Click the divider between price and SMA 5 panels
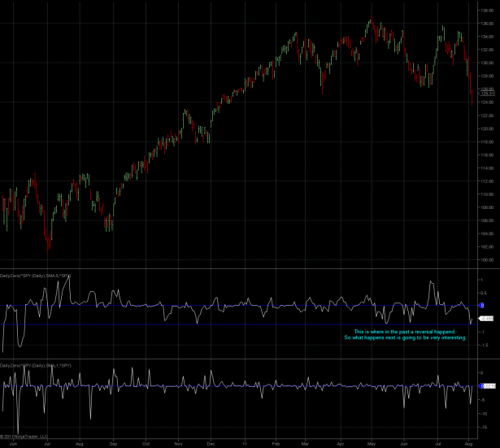Screen dimensions: 500x448 coord(244,269)
